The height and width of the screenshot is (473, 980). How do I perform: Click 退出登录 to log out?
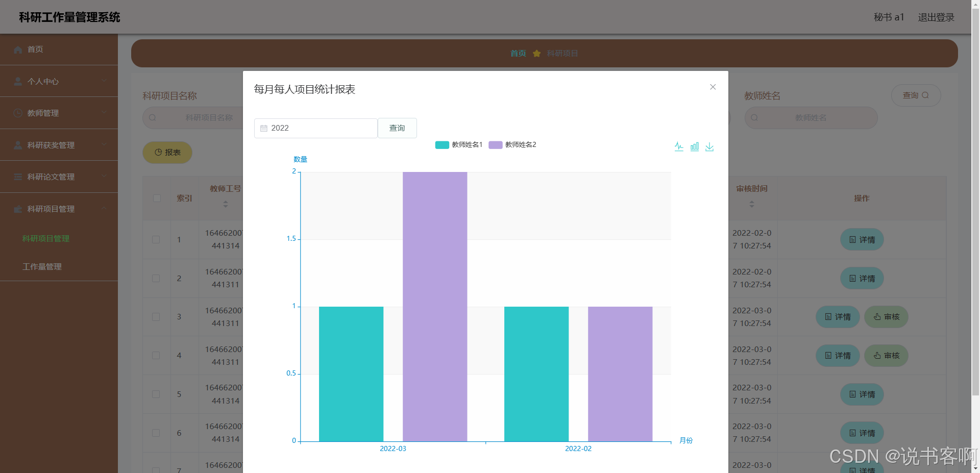tap(936, 17)
